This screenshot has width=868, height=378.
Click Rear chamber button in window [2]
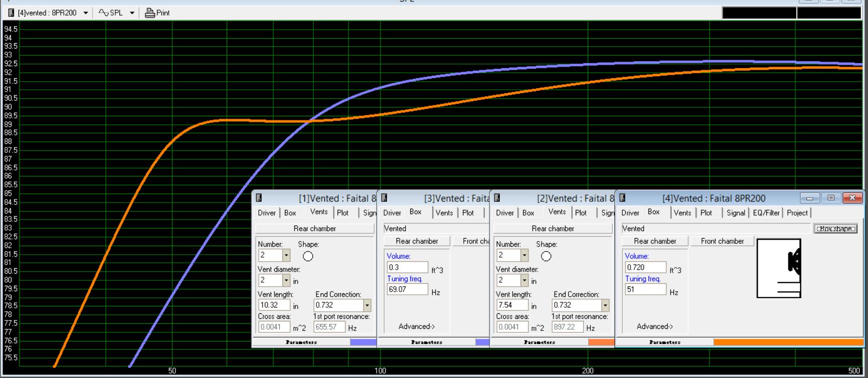pyautogui.click(x=553, y=229)
